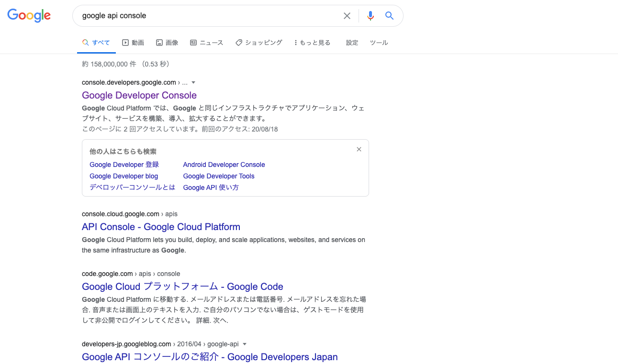Viewport: 618px width, 364px height.
Task: Click inside the search box text
Action: (114, 16)
